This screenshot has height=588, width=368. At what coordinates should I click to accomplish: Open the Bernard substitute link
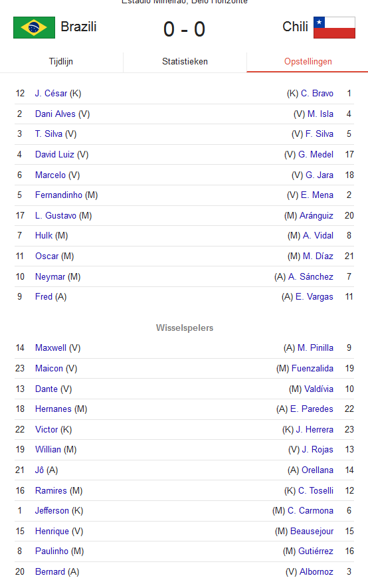[x=50, y=571]
